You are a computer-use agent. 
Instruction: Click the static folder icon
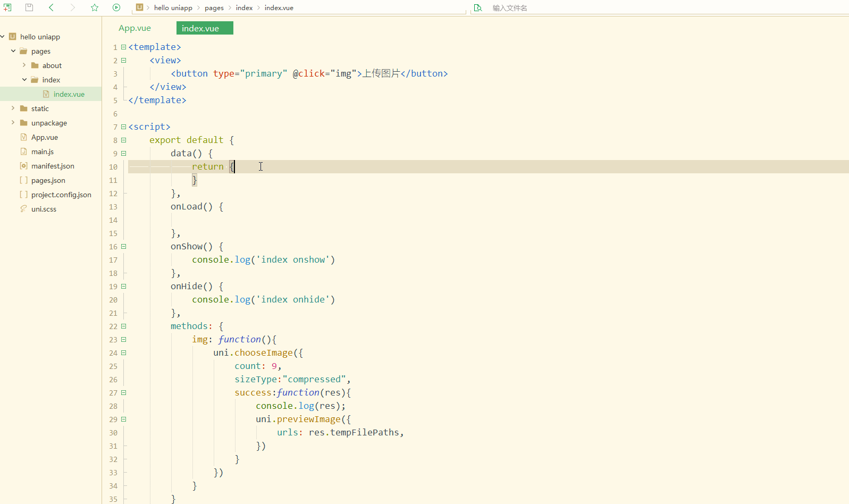pyautogui.click(x=23, y=108)
